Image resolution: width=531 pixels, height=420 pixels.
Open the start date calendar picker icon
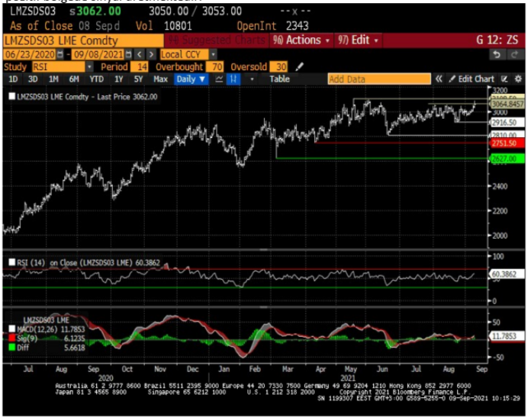pos(60,54)
